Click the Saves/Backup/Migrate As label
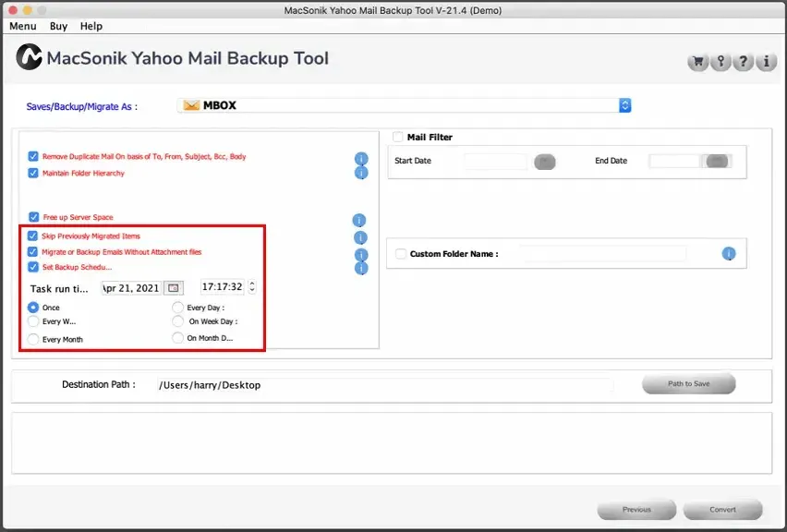787x532 pixels. [x=81, y=106]
